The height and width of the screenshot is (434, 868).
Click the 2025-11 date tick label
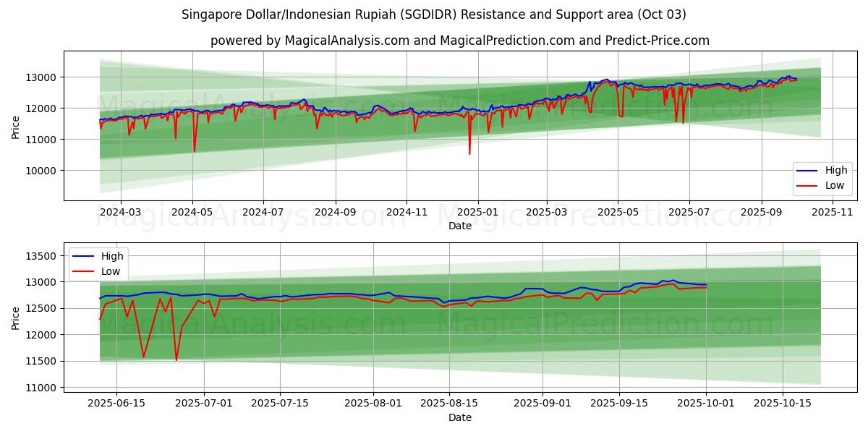[x=832, y=212]
